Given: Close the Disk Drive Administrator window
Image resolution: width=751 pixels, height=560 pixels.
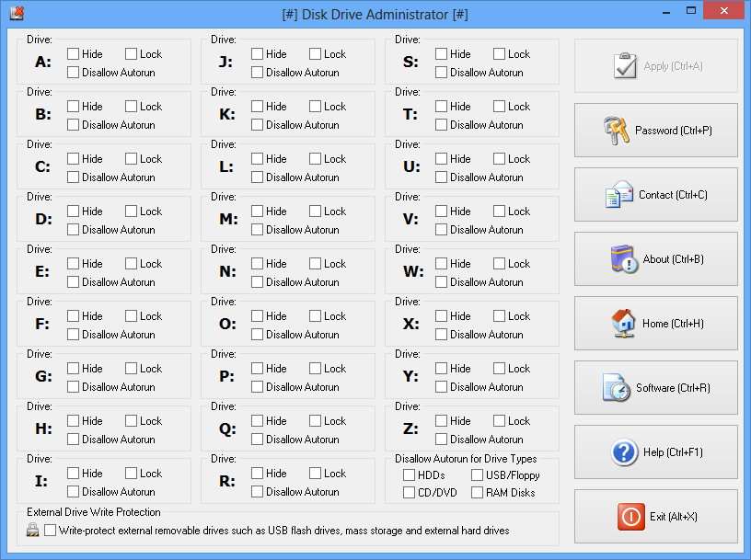Looking at the screenshot, I should [x=723, y=10].
